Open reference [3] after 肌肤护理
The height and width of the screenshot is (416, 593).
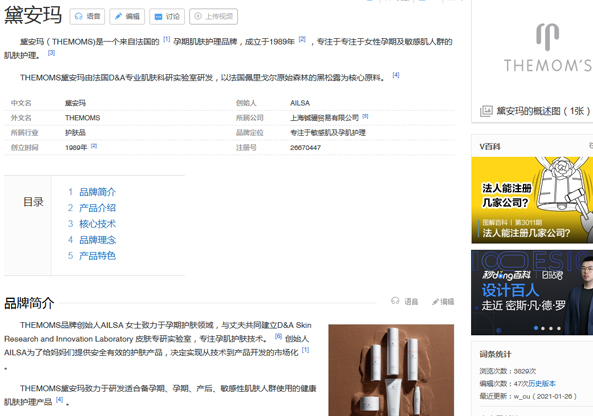pyautogui.click(x=51, y=53)
